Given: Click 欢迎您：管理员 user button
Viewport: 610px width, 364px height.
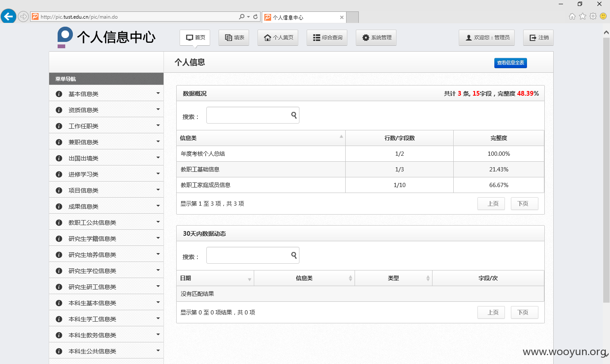Looking at the screenshot, I should point(487,38).
